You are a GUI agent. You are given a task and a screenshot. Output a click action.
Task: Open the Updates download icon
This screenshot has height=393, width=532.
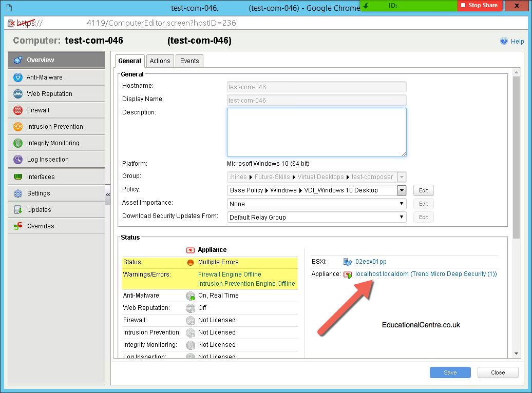pos(18,209)
